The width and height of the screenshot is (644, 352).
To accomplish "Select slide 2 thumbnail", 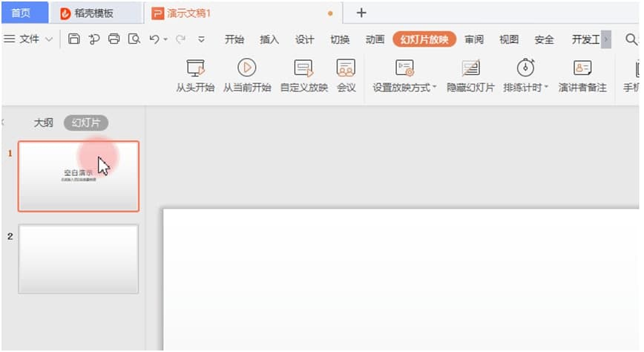I will (79, 258).
